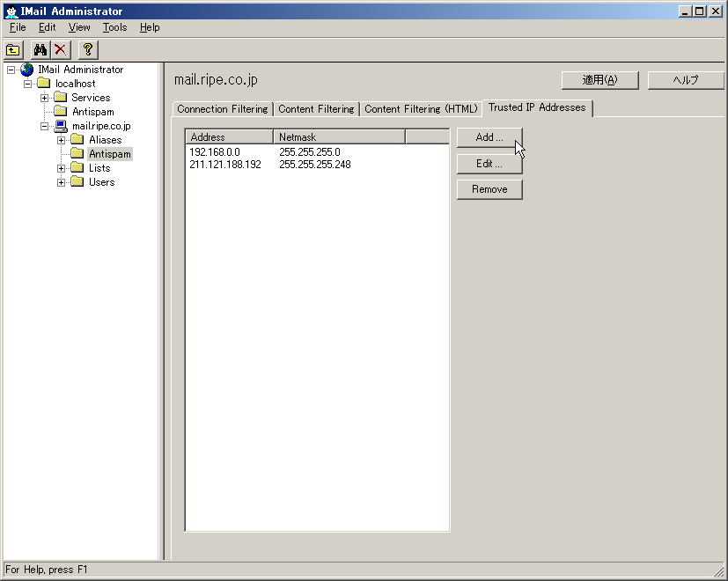
Task: Click the Users folder icon
Action: coord(77,182)
